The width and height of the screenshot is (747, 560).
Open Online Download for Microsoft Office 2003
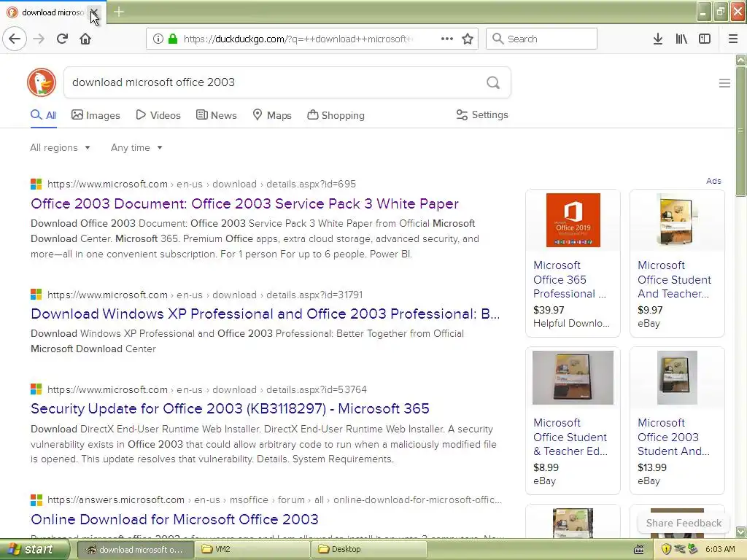[174, 519]
